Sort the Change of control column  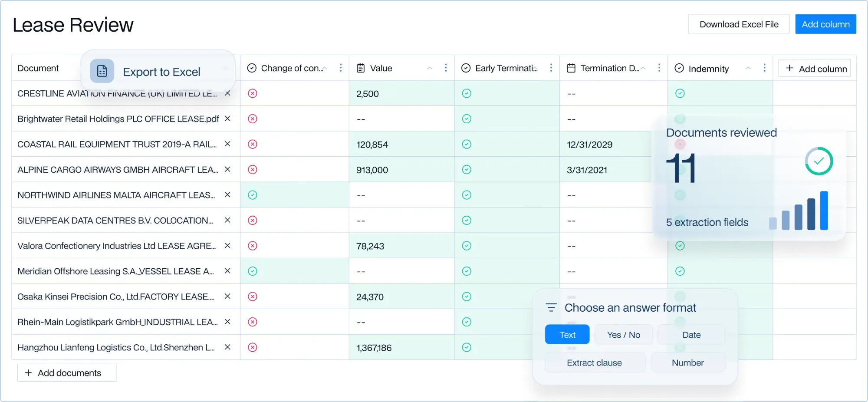tap(325, 68)
